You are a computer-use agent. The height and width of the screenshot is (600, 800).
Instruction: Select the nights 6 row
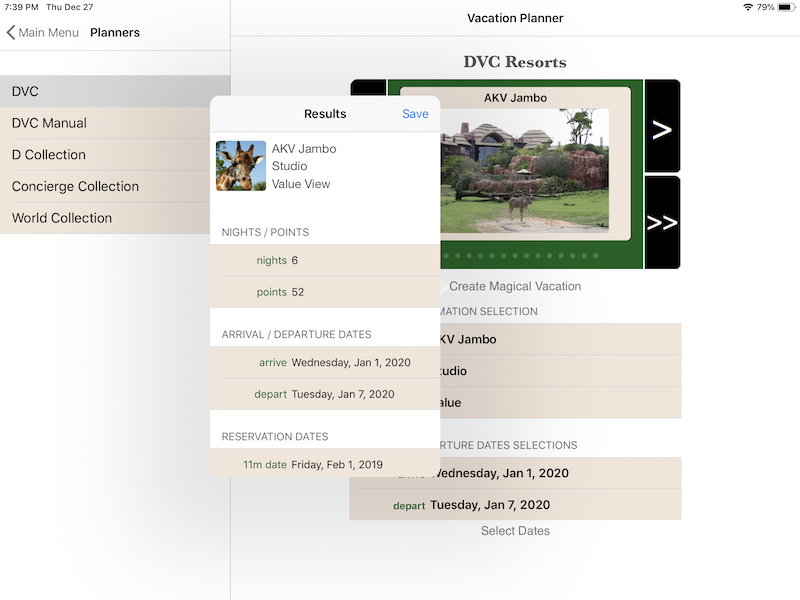pos(325,260)
